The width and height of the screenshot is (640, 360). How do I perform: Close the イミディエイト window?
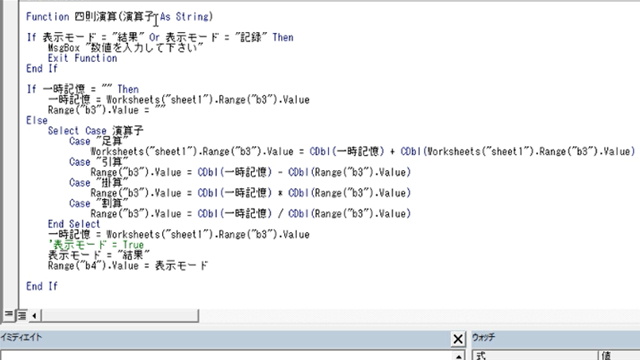coord(458,339)
